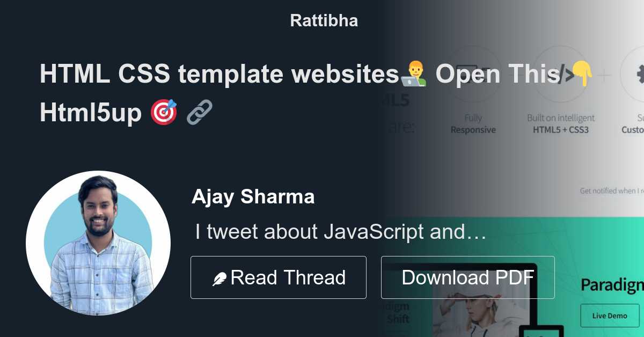
Task: Select the Ajay Sharma profile name
Action: pos(253,197)
